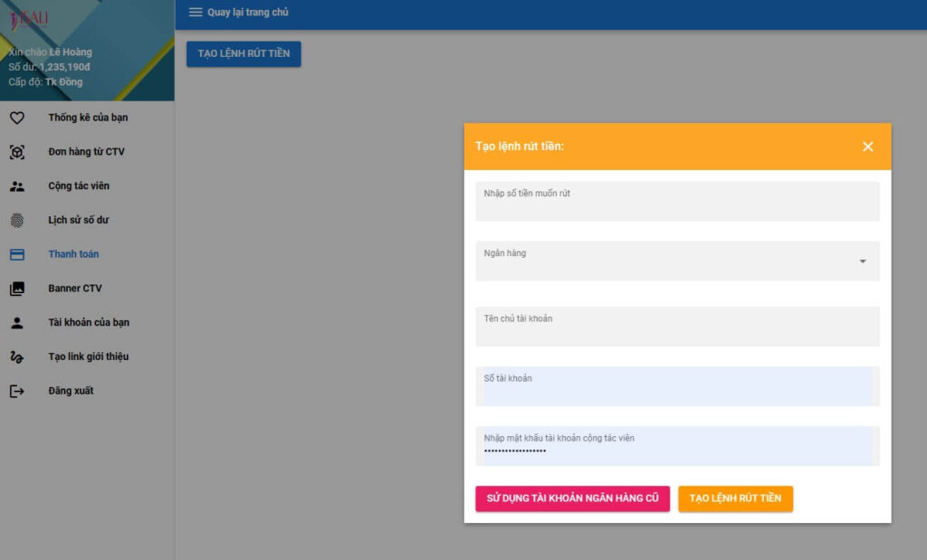Click the heart icon beside Thống kê của bạn
Screen dimensions: 927x560
click(17, 118)
